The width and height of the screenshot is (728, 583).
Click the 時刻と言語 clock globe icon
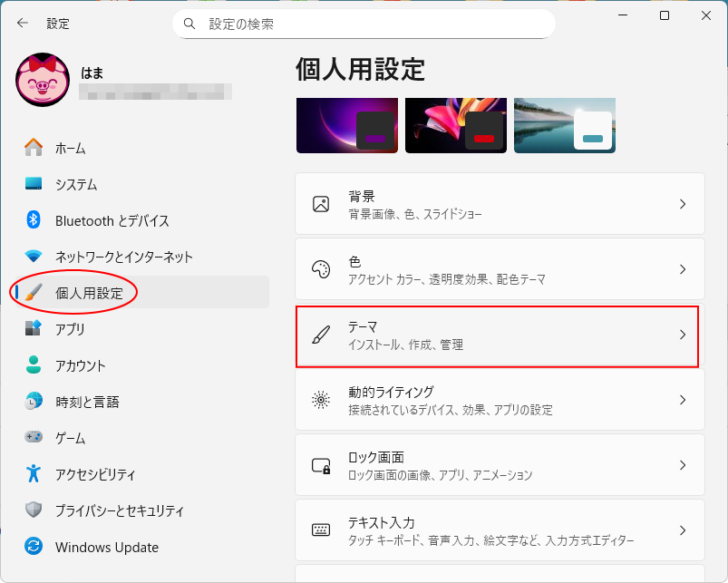[x=33, y=401]
